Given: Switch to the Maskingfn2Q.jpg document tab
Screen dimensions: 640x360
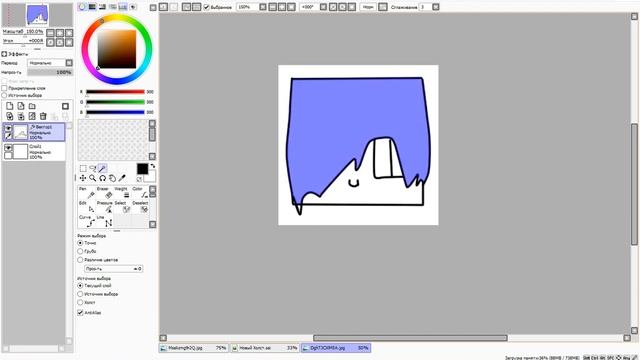Looking at the screenshot, I should click(193, 348).
